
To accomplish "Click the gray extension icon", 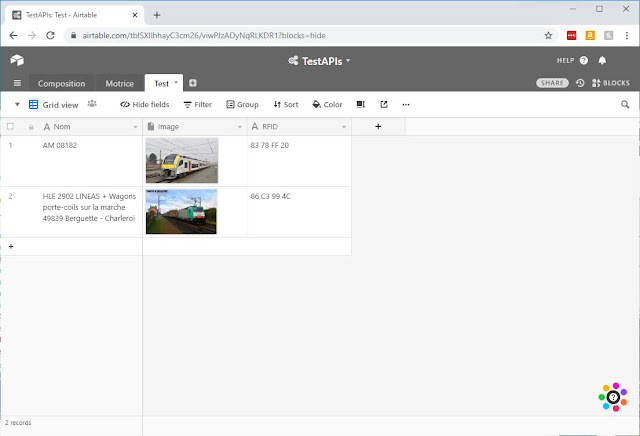I will (609, 36).
